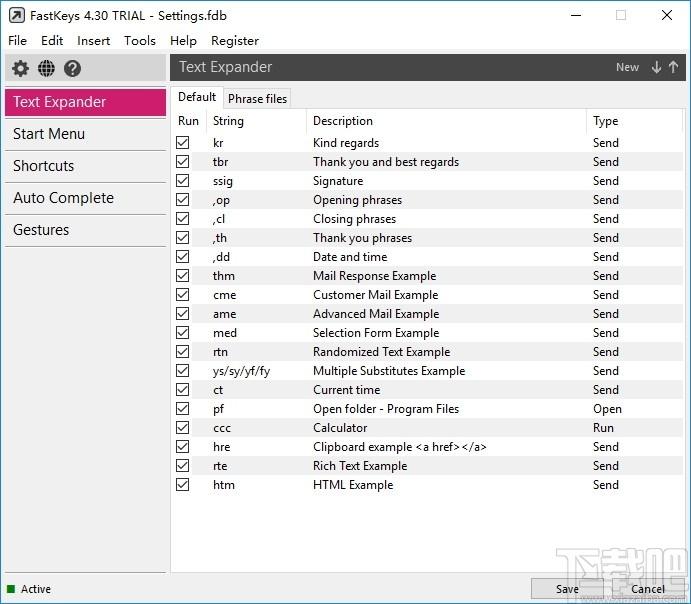Click the Cancel button
This screenshot has width=691, height=604.
pyautogui.click(x=647, y=589)
